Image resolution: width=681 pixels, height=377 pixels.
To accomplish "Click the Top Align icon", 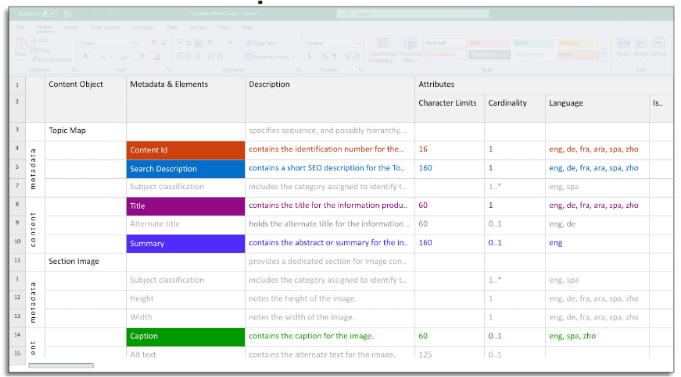I will [x=179, y=43].
